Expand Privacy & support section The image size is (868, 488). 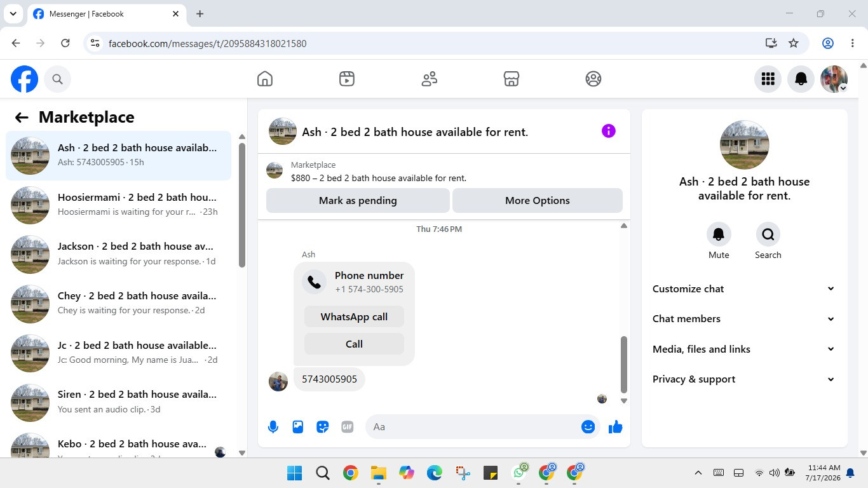pyautogui.click(x=744, y=379)
